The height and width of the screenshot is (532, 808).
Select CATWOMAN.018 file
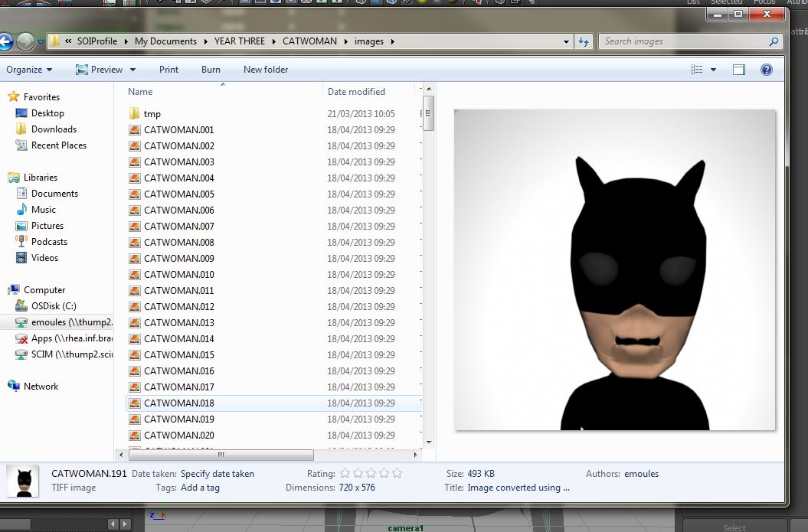tap(178, 403)
